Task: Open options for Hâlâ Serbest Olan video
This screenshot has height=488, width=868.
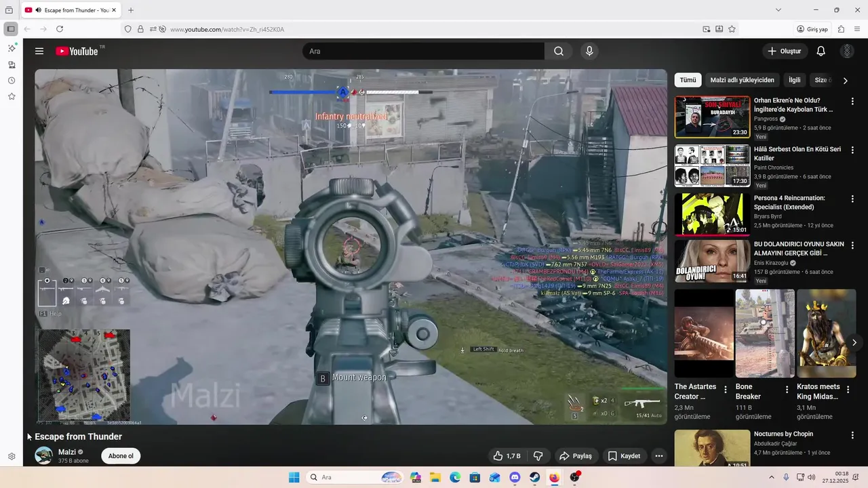Action: [x=852, y=150]
